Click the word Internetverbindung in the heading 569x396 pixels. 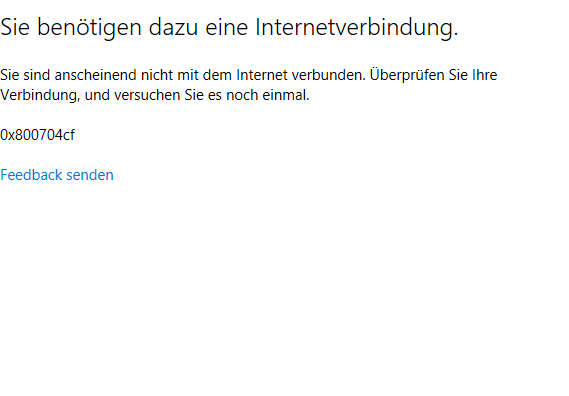click(x=356, y=27)
